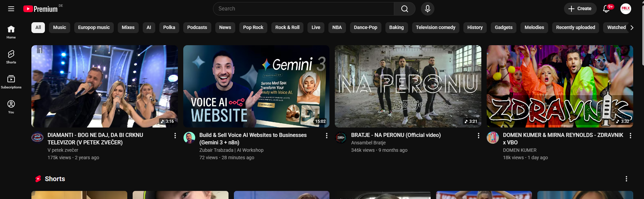Go to Home in sidebar

pos(11,32)
